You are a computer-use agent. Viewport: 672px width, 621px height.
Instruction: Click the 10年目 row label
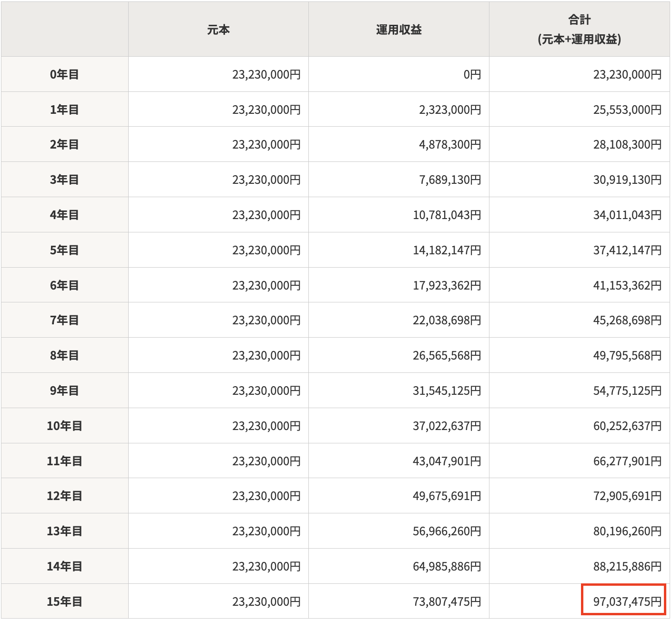click(x=64, y=426)
